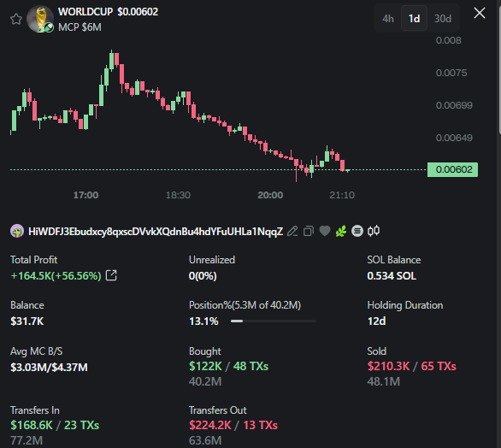501x448 pixels.
Task: Close the wallet detail panel
Action: tap(480, 13)
